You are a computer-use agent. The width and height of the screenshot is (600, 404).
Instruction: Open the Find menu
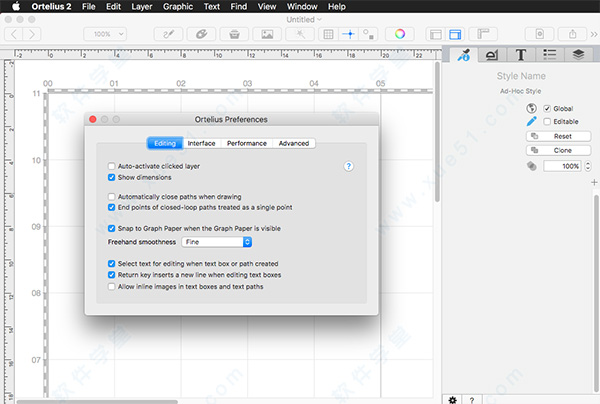pos(238,7)
